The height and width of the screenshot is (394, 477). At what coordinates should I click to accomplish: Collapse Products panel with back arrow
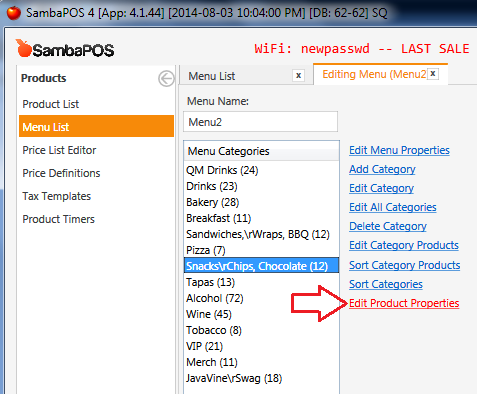166,79
